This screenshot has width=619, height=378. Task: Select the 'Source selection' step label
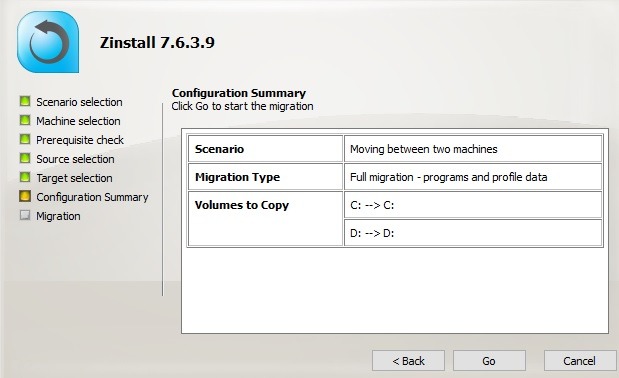point(75,159)
